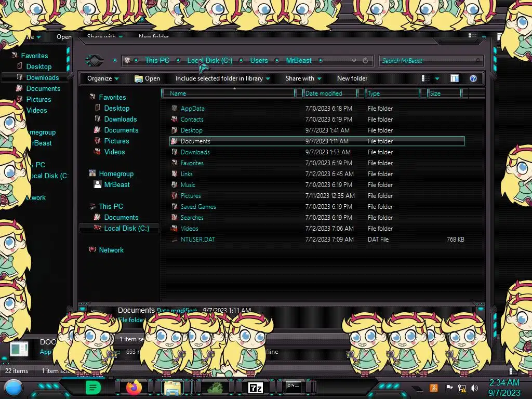The height and width of the screenshot is (399, 532).
Task: Select Desktop in back window sidebar
Action: 38,66
